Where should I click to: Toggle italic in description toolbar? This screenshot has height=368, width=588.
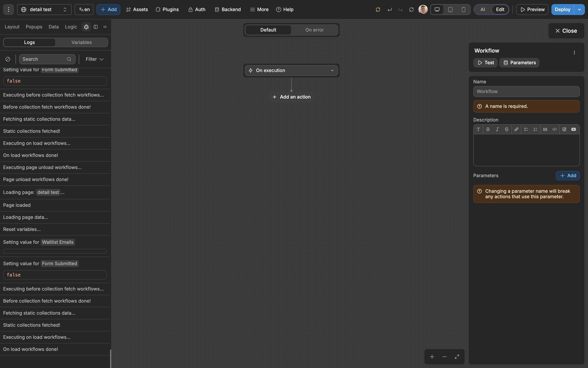(497, 129)
